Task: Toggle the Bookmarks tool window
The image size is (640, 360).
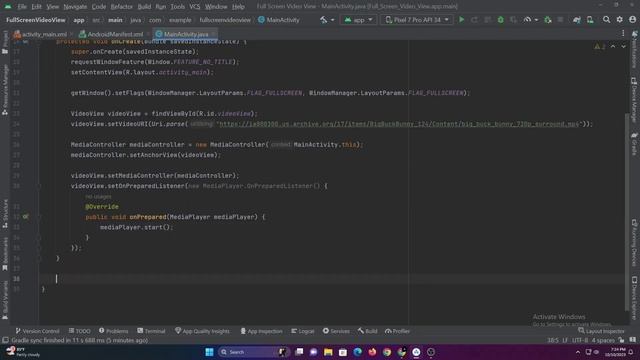Action: tap(5, 254)
